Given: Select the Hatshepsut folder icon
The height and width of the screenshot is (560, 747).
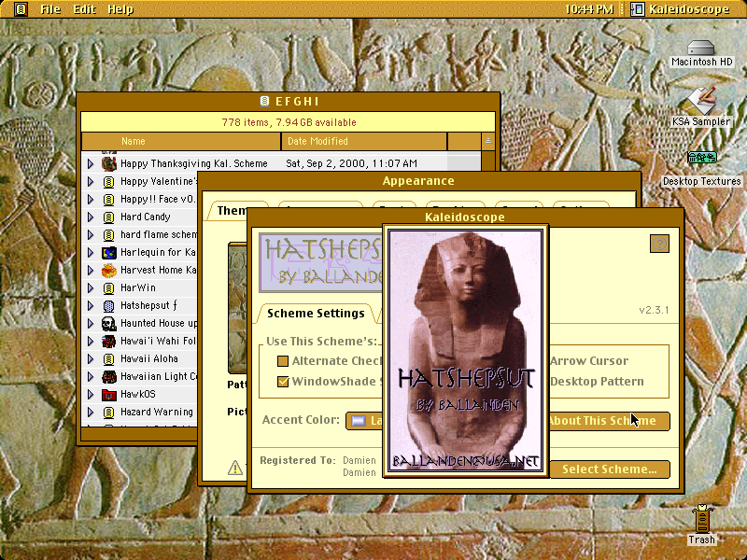Looking at the screenshot, I should point(108,306).
